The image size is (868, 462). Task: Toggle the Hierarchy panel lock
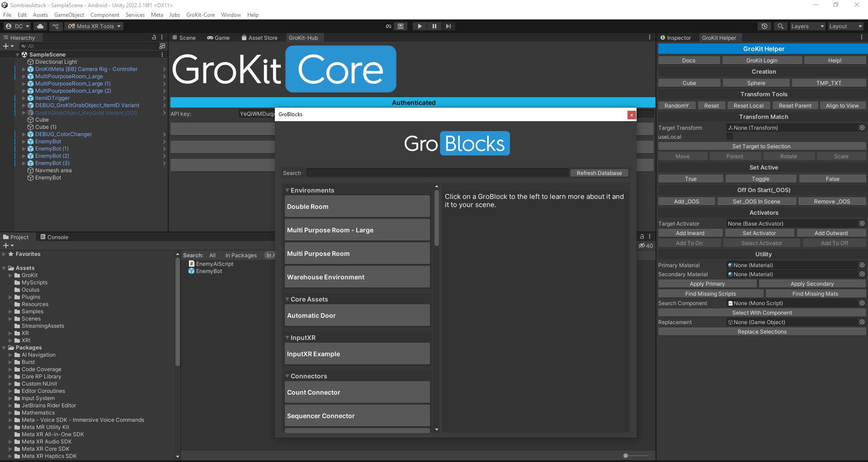[154, 38]
